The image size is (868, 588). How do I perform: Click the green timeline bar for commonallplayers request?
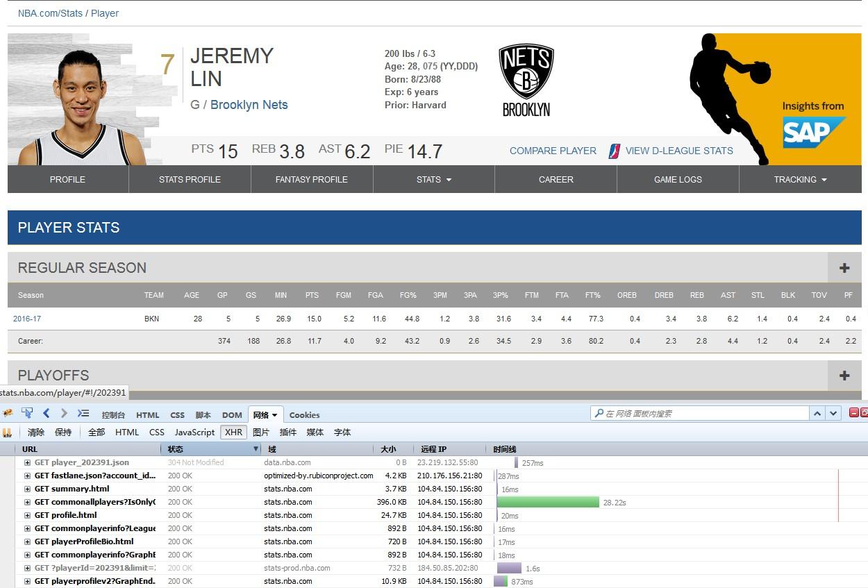pyautogui.click(x=549, y=502)
